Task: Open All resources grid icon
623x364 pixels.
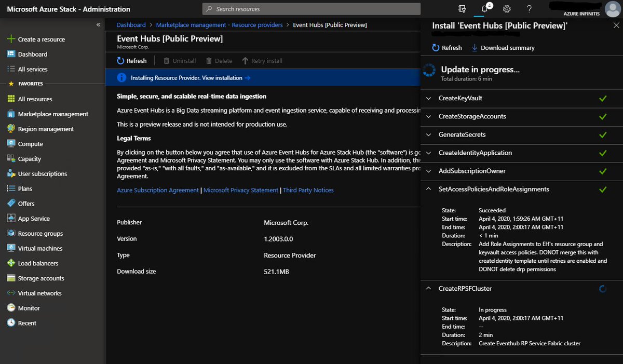Action: (x=11, y=99)
